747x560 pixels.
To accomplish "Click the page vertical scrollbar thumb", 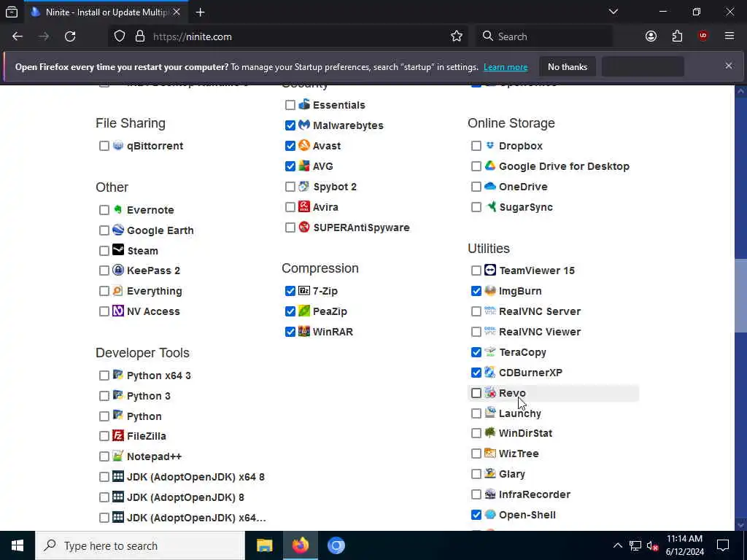I will [741, 295].
